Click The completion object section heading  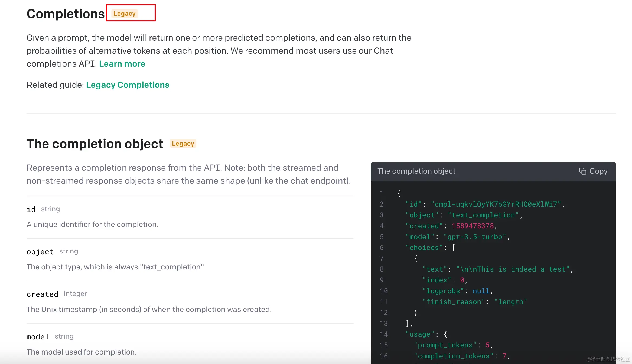point(95,144)
